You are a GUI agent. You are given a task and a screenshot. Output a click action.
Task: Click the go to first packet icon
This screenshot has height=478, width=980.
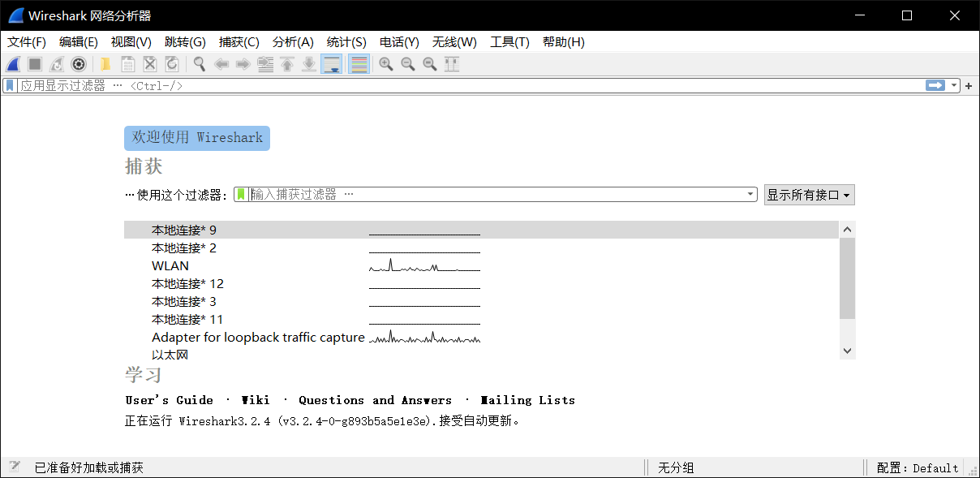click(x=287, y=64)
